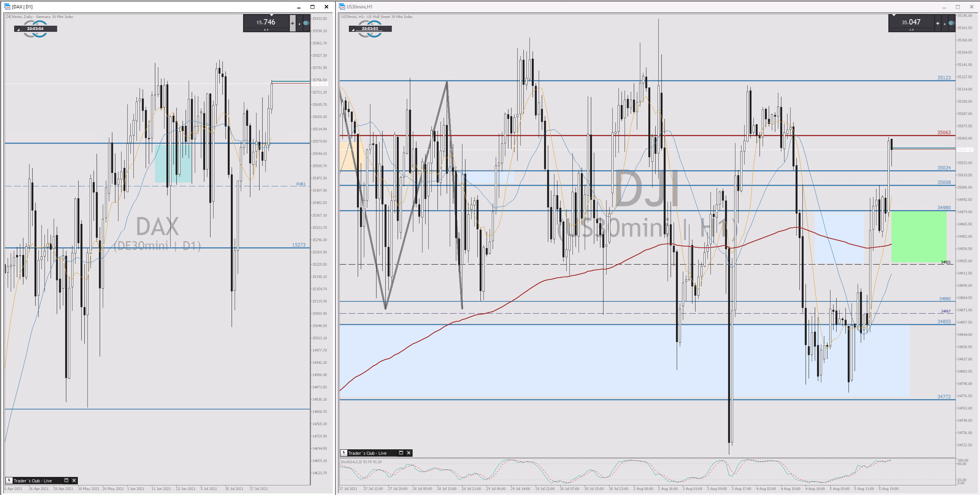Click 15933.50 on DAX price scale
The image size is (980, 495).
pos(320,18)
